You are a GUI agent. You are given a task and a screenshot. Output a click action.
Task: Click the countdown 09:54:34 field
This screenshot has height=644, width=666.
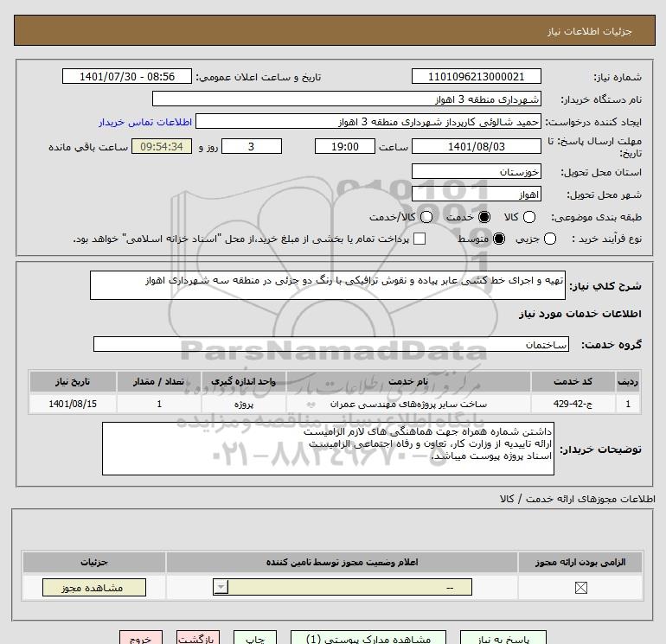(x=162, y=146)
